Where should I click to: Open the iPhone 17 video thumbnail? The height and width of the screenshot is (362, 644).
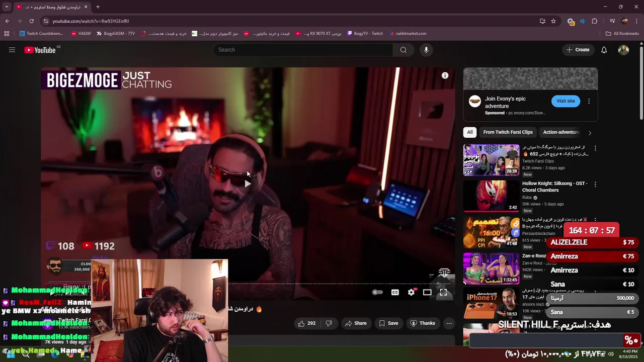491,304
